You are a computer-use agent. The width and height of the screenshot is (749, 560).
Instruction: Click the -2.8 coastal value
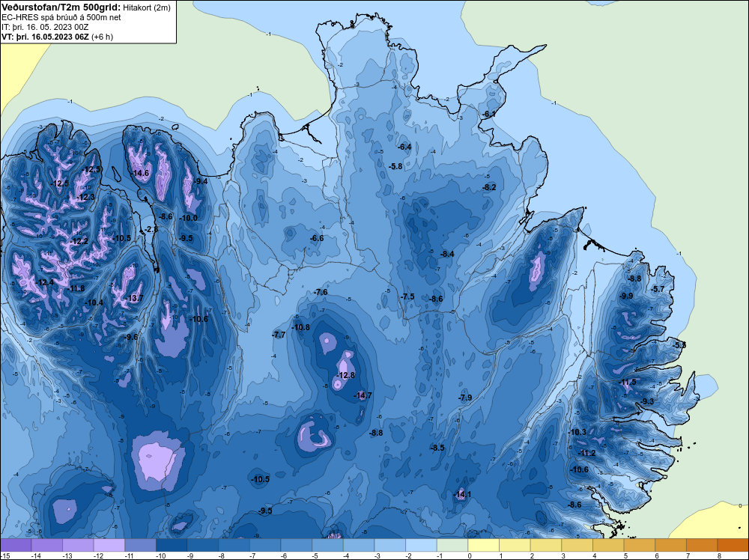[x=151, y=229]
